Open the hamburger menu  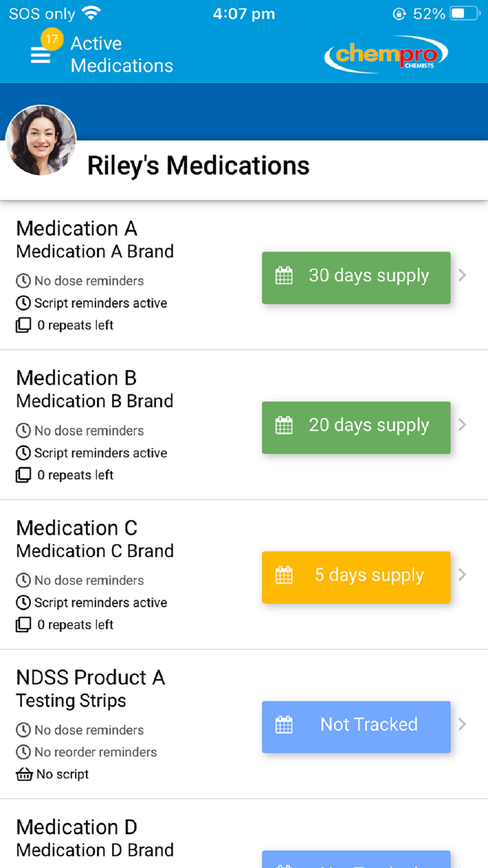pos(41,56)
